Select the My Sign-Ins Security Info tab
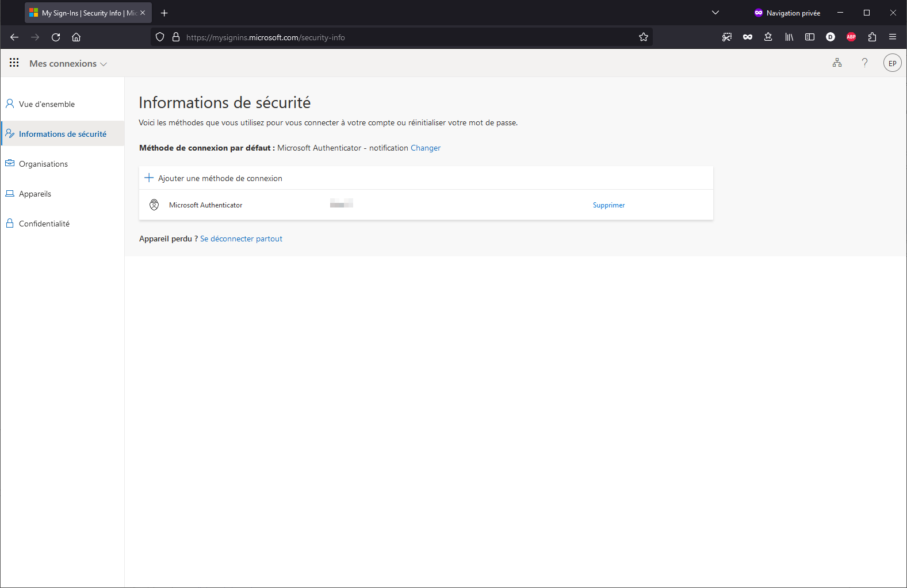 (x=88, y=13)
